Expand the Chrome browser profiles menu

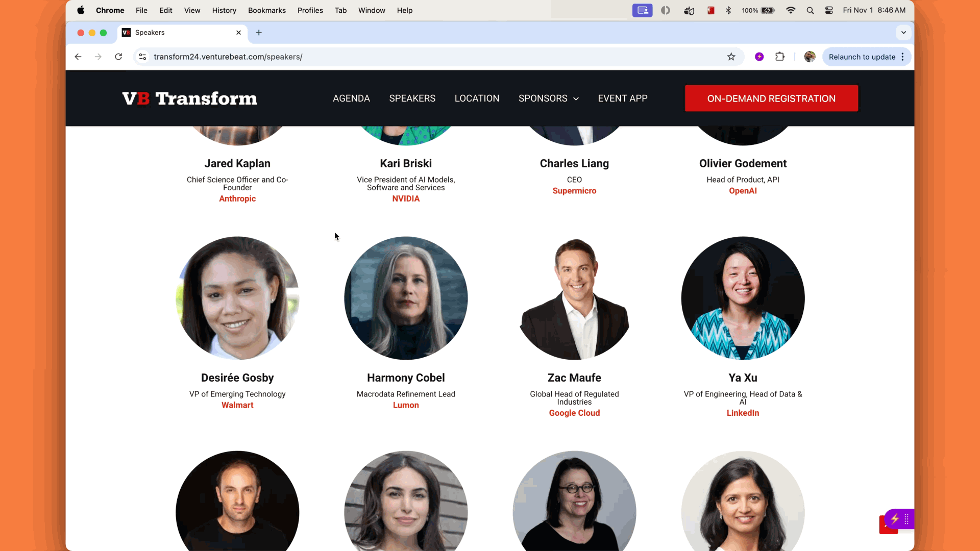pos(809,57)
